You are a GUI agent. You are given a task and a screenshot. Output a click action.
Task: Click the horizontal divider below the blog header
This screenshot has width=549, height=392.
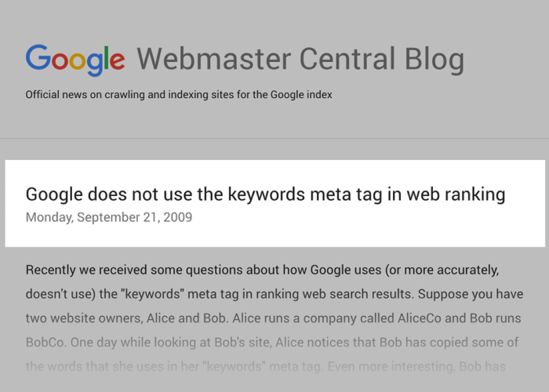pyautogui.click(x=274, y=139)
